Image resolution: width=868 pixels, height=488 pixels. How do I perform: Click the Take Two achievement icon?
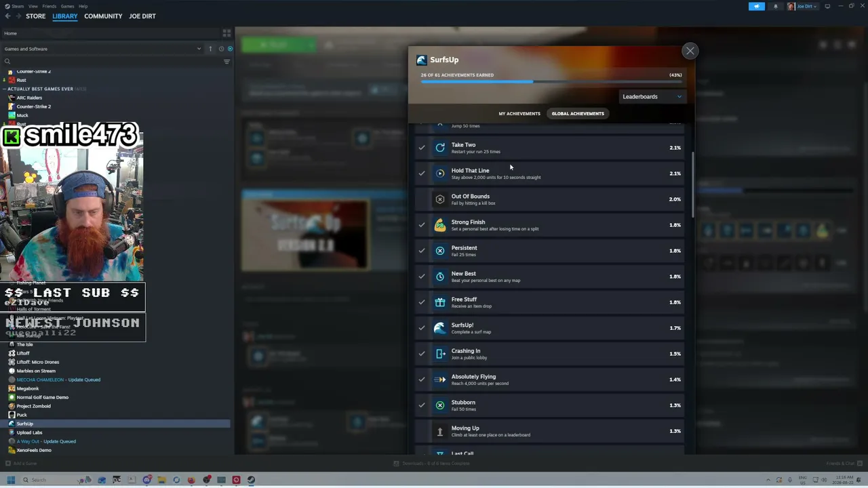tap(440, 147)
